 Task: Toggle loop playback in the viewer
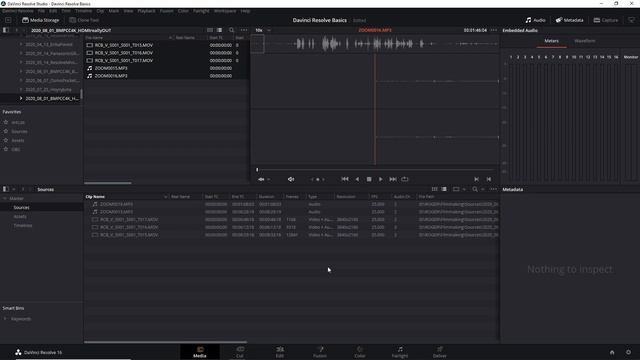(404, 179)
